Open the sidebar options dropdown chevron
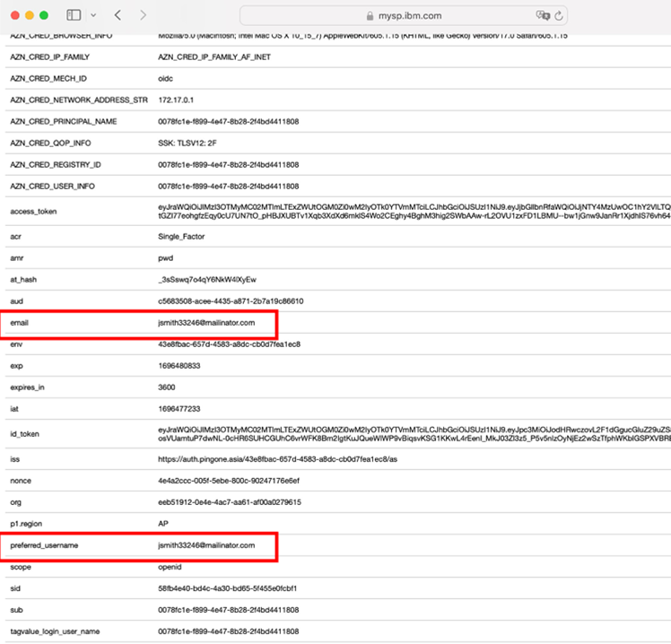Viewport: 671px width, 644px height. click(x=93, y=15)
